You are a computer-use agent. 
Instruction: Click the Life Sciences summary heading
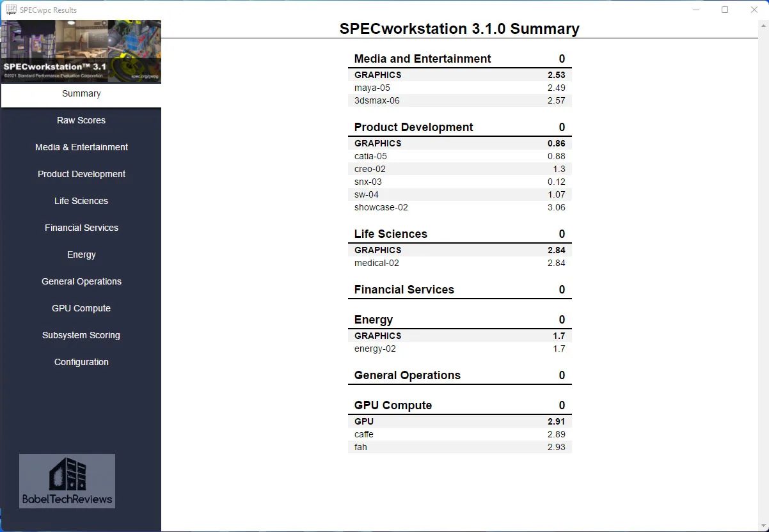coord(390,234)
